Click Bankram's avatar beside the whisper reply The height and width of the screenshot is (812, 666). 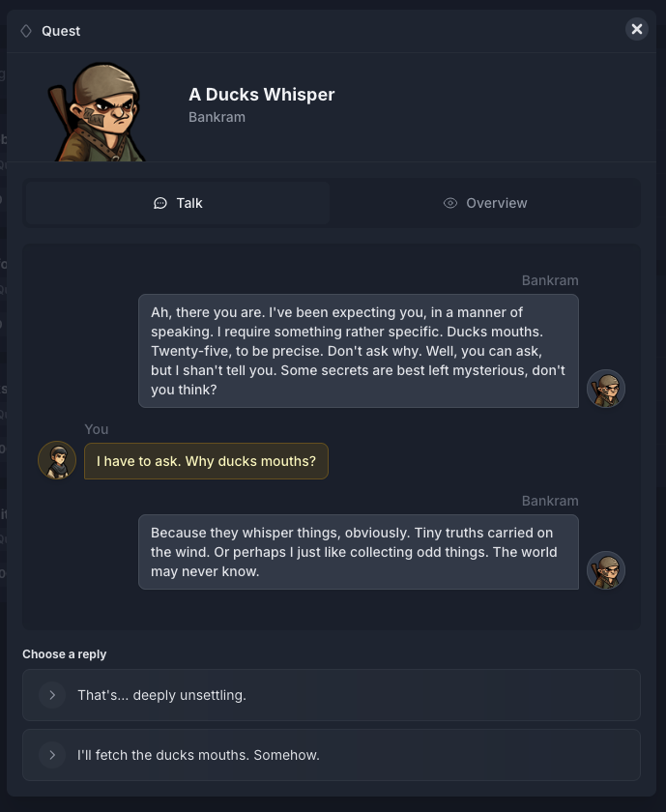pos(606,570)
